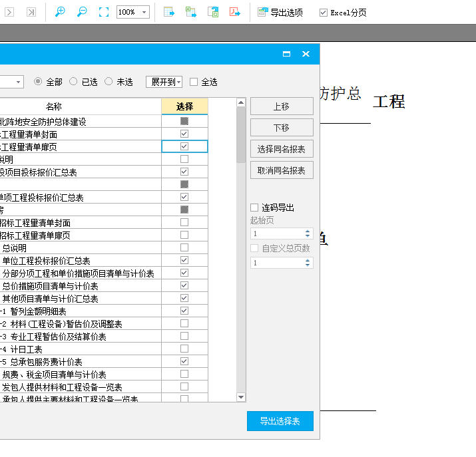476x457 pixels.
Task: Click the 上移 button
Action: pos(282,106)
